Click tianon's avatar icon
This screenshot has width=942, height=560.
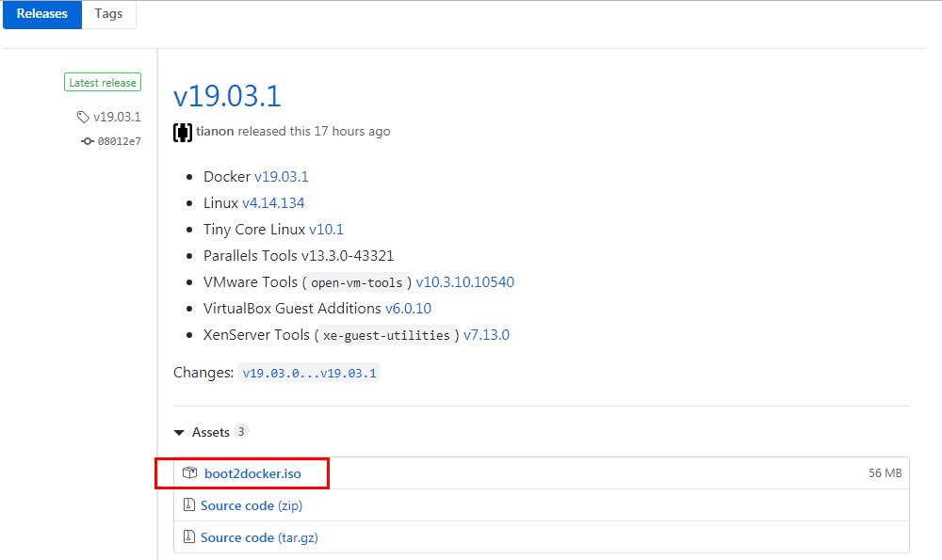pos(182,131)
